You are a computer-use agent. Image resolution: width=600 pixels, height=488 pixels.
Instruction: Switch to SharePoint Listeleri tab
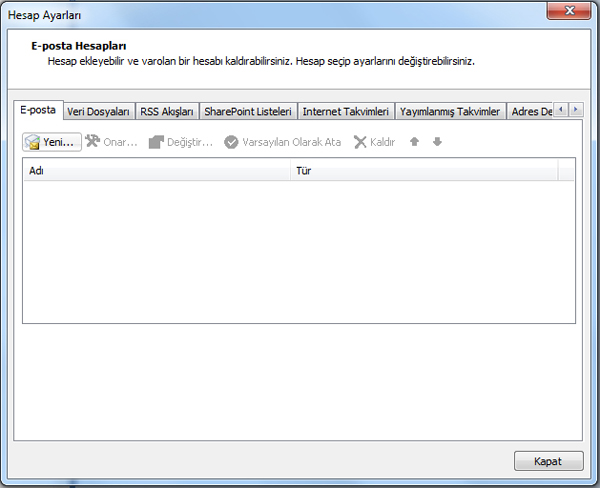tap(248, 111)
